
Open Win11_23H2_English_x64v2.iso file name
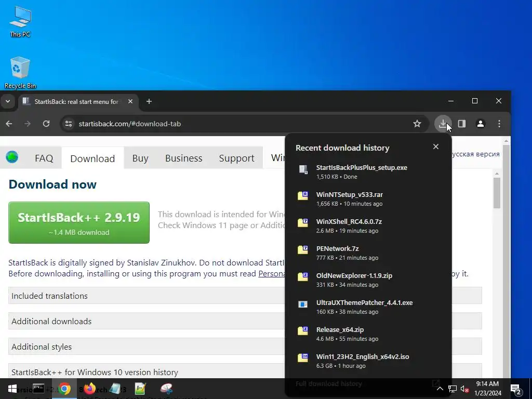point(363,356)
